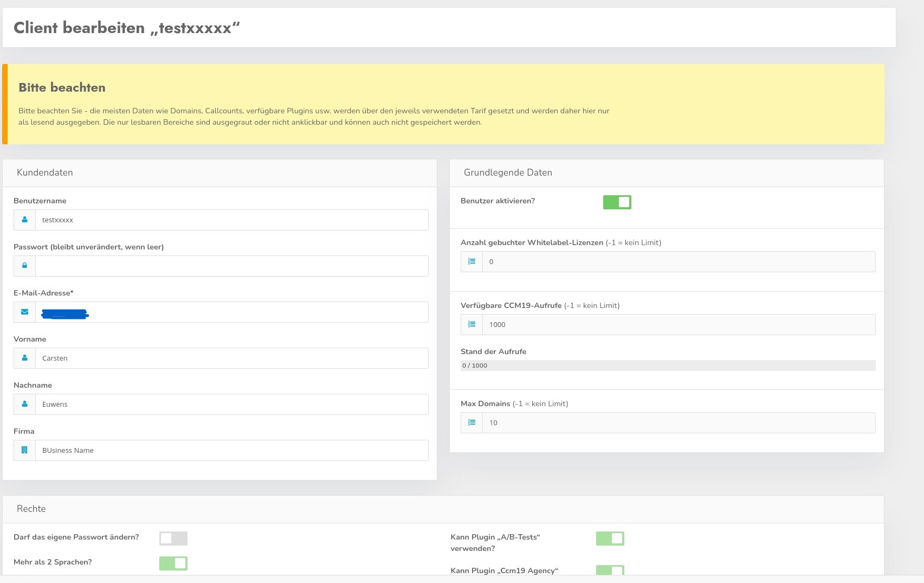Click the Stand der Aufrufe progress bar
924x583 pixels.
(668, 366)
